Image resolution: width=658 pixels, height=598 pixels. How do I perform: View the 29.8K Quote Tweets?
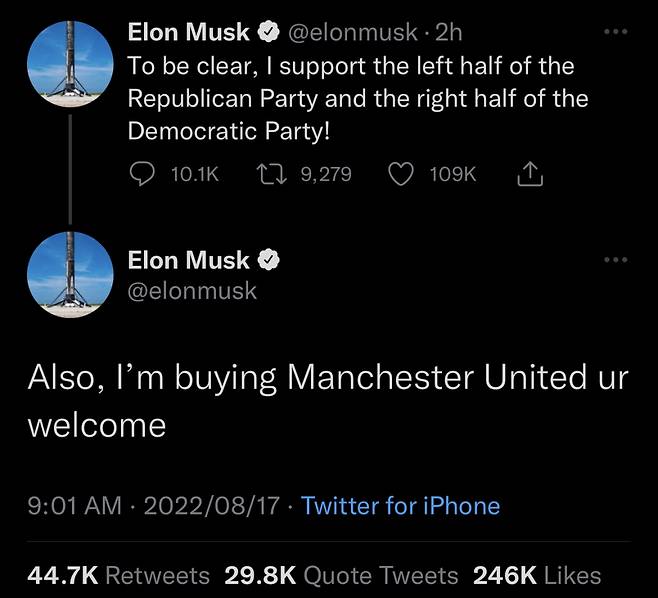(341, 575)
